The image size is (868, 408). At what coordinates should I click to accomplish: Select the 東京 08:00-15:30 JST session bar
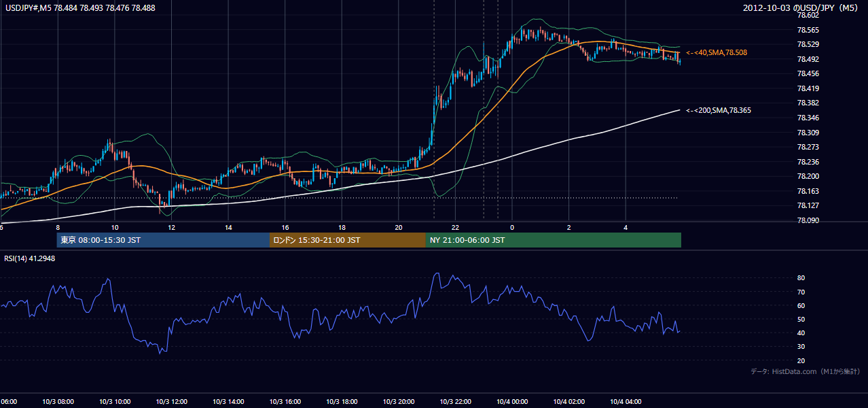[163, 240]
